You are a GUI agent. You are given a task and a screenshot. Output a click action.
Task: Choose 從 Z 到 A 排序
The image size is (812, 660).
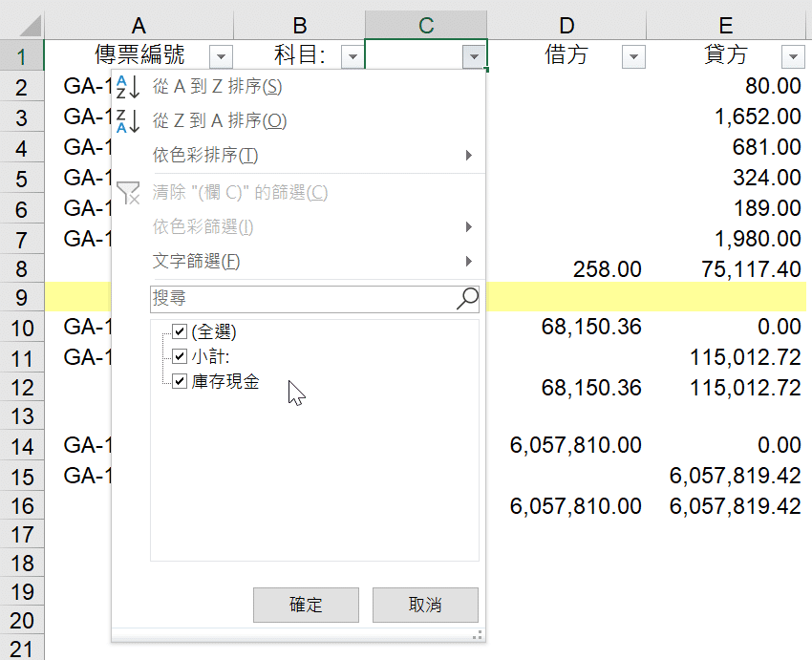[299, 121]
